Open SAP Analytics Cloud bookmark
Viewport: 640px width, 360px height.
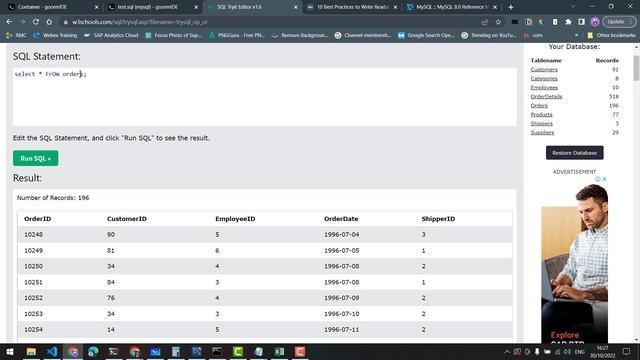coord(111,36)
